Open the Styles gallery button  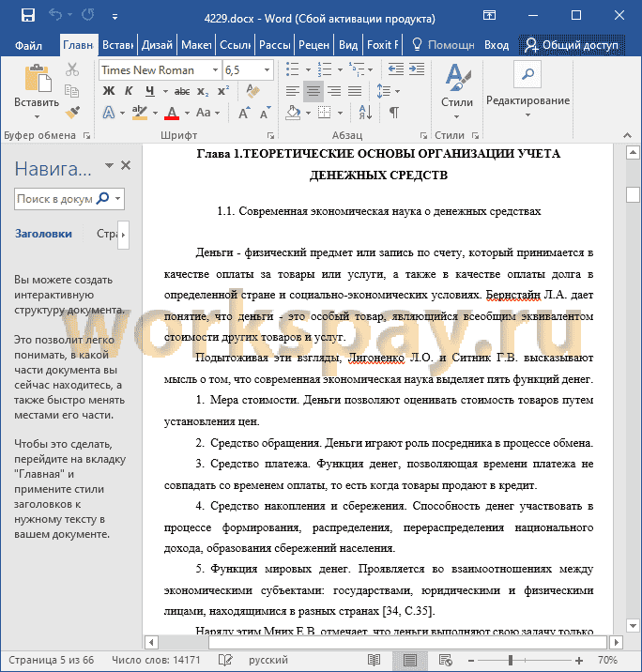tap(457, 90)
